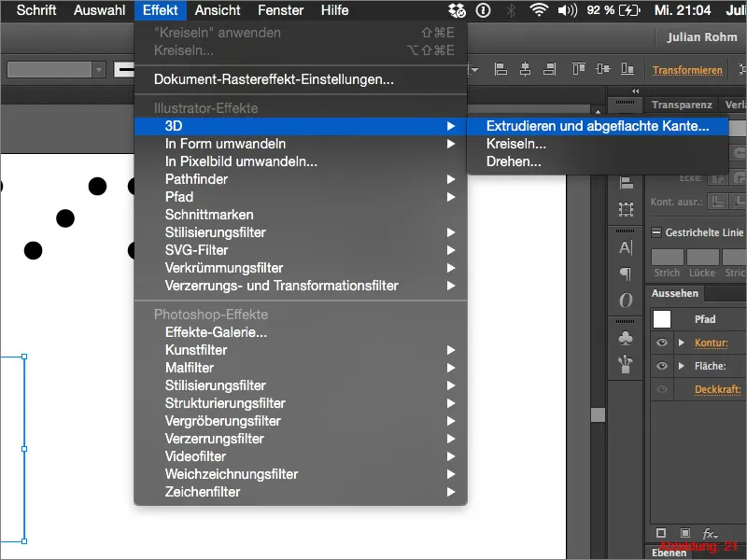747x560 pixels.
Task: Click the vertical align bottom icon
Action: [x=627, y=69]
